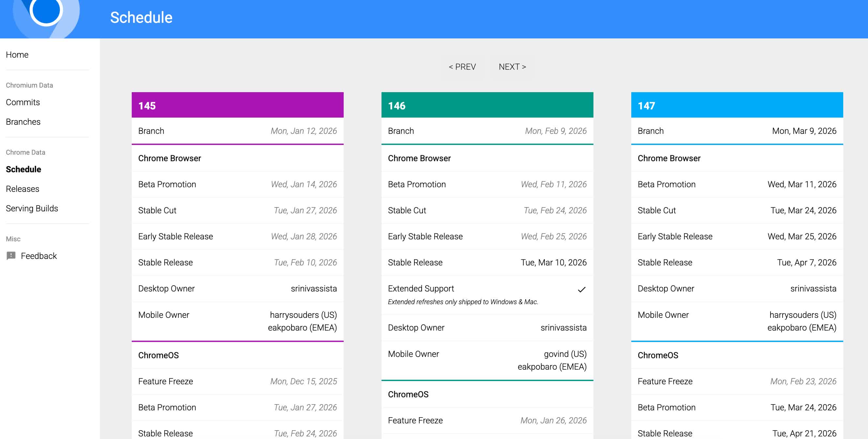Click the currently active Schedule link
Image resolution: width=868 pixels, height=439 pixels.
coord(23,169)
